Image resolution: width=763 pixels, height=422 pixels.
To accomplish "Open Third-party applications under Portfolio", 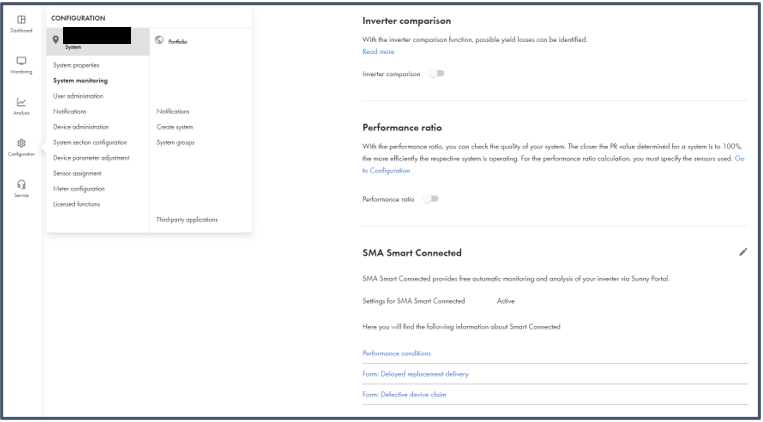I will 186,219.
